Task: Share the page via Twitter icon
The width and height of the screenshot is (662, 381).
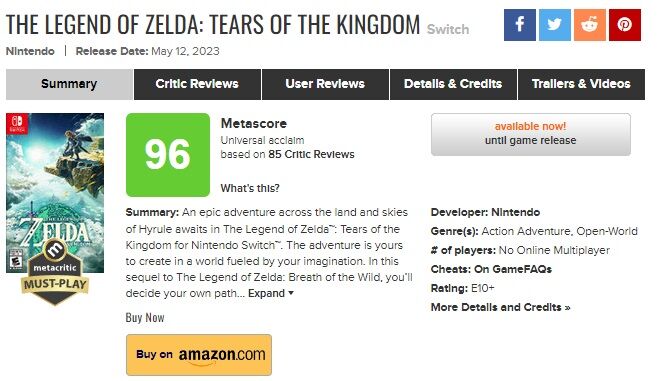Action: (555, 25)
